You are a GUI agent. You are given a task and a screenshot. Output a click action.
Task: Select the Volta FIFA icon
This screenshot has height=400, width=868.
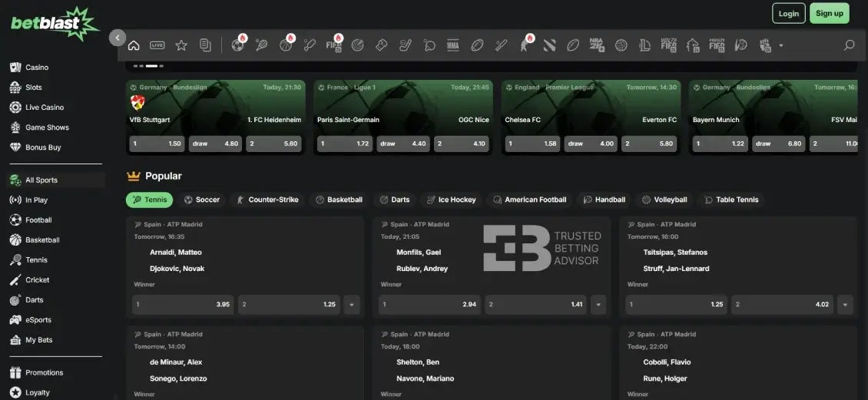click(669, 45)
